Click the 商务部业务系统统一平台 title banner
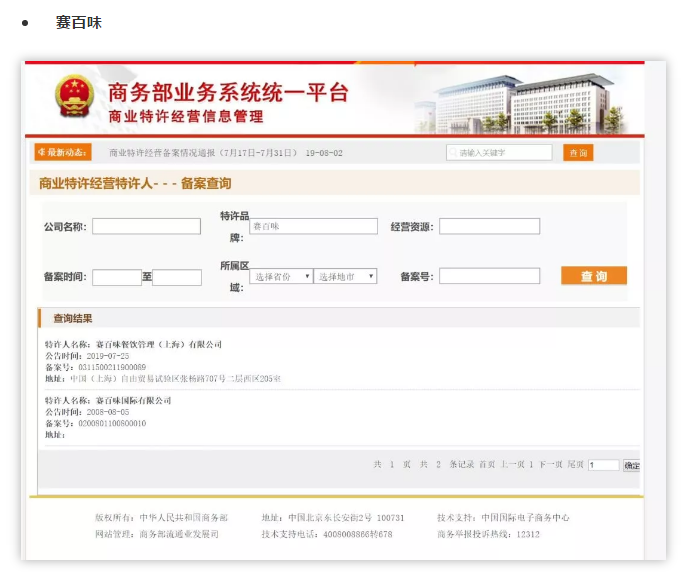695x579 pixels. 228,92
